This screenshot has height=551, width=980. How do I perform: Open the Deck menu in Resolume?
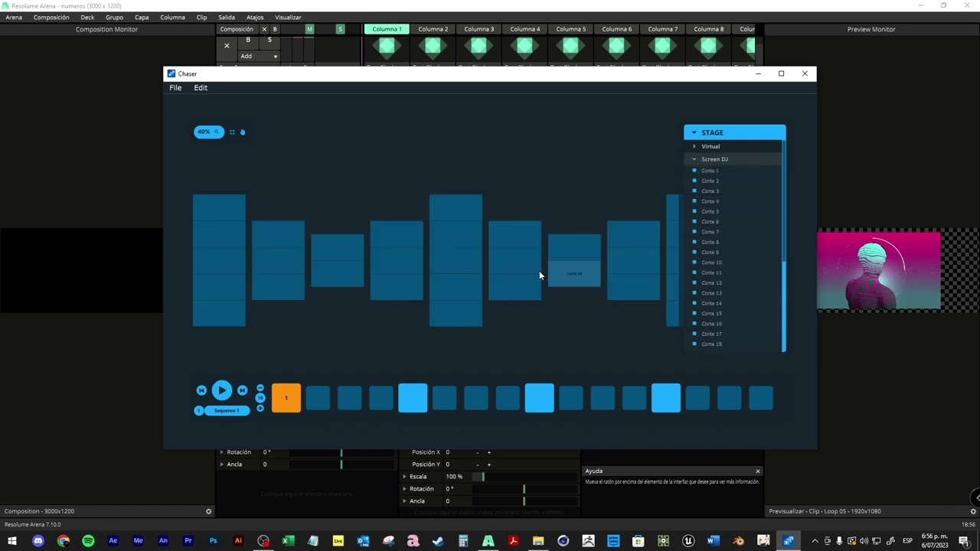87,17
